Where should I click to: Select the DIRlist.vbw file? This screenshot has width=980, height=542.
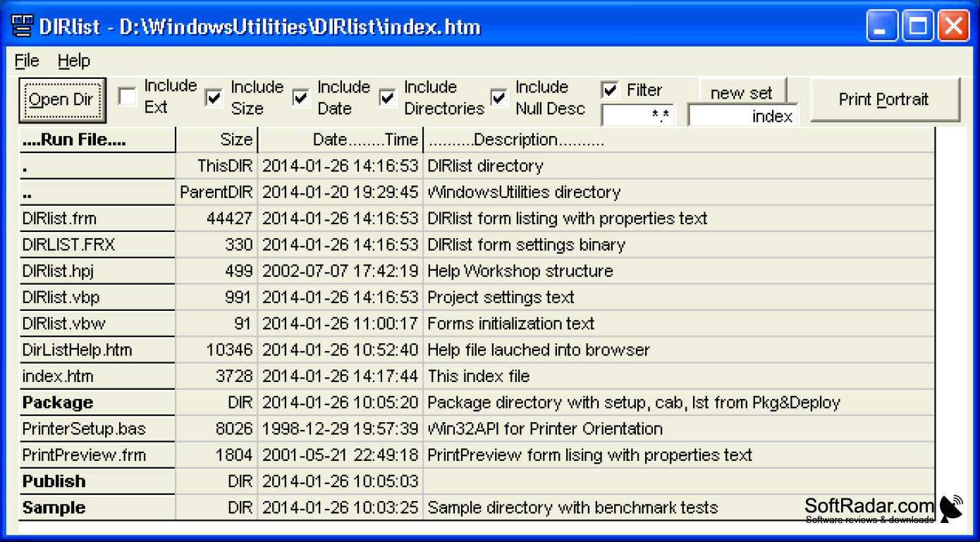click(x=97, y=324)
